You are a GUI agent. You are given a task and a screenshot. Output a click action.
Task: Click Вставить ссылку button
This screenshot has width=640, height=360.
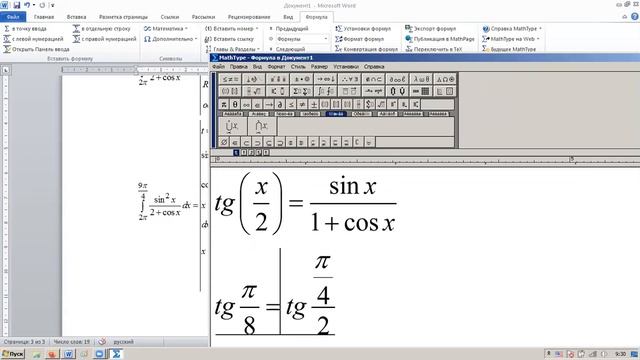tap(229, 39)
